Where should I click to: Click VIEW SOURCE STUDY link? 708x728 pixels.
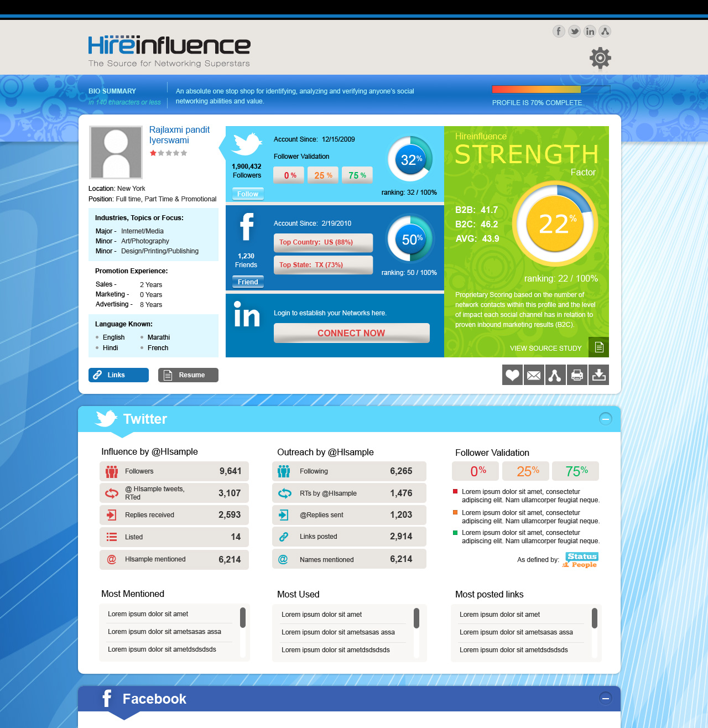click(546, 349)
